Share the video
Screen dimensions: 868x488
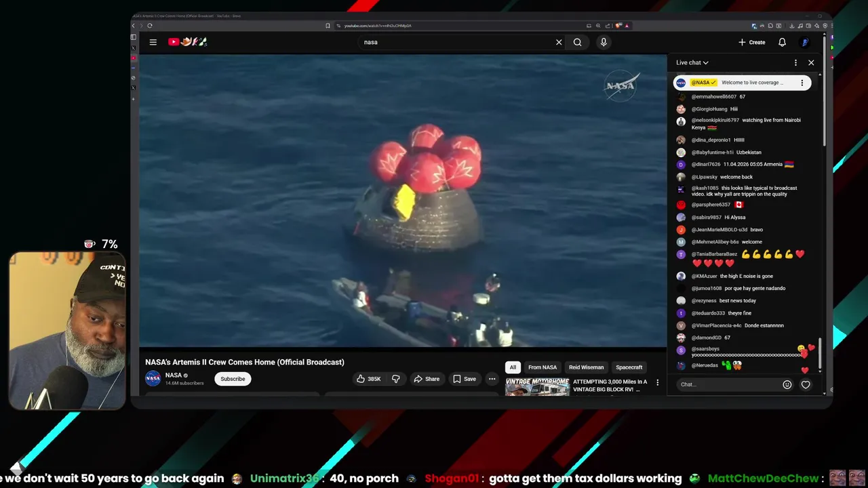pyautogui.click(x=427, y=379)
